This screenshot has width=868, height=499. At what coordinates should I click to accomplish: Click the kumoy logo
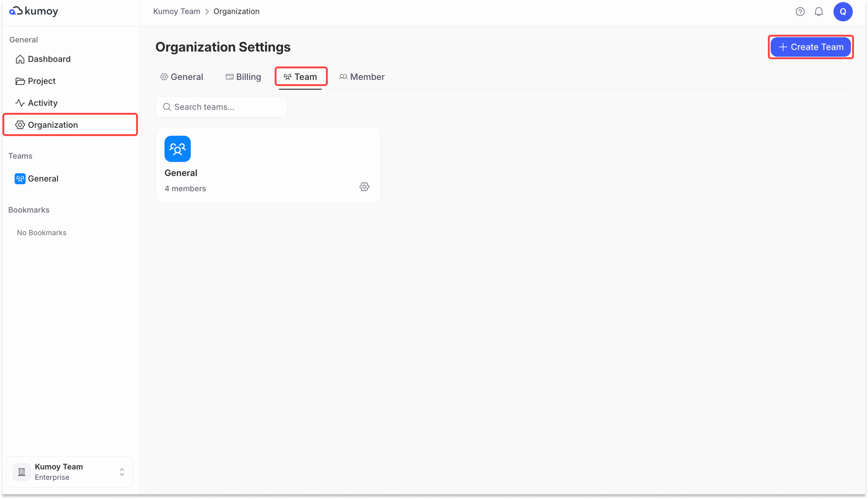coord(34,11)
